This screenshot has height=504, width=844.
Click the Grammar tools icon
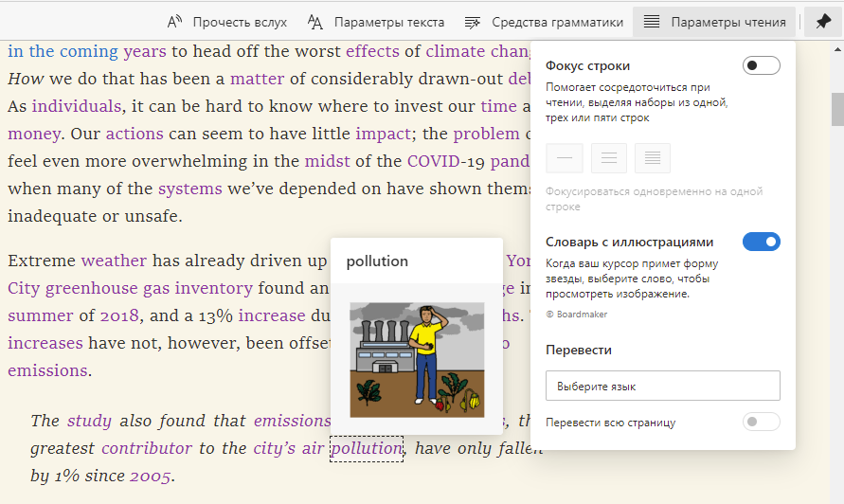[472, 22]
